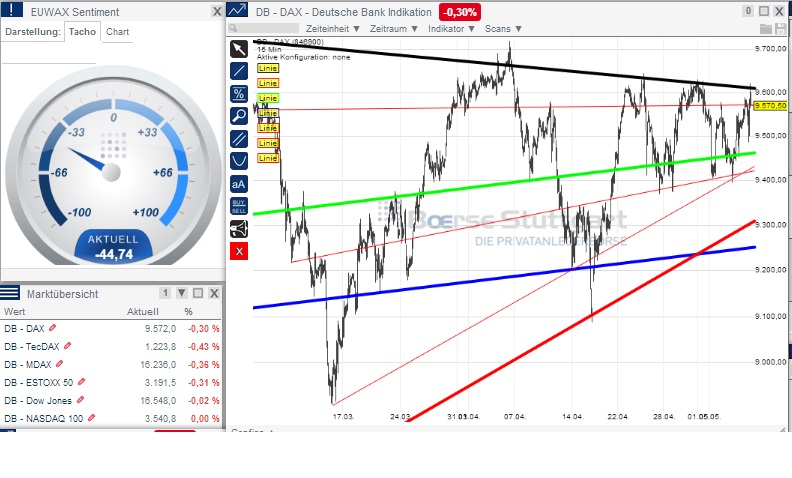
Task: Click the 17.03. date axis label
Action: [343, 417]
